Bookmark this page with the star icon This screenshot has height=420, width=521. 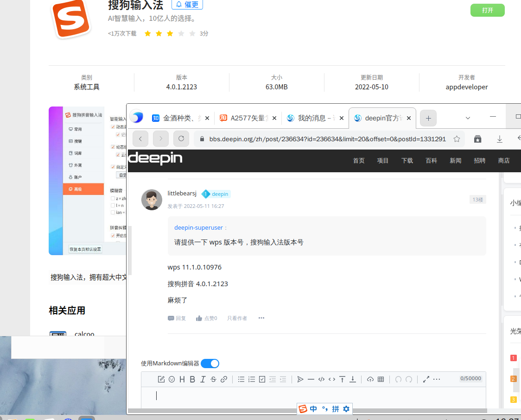[457, 139]
